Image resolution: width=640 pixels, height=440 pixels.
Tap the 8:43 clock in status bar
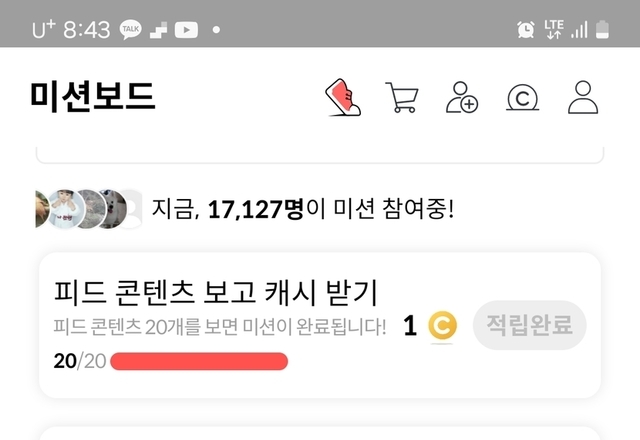pos(87,30)
